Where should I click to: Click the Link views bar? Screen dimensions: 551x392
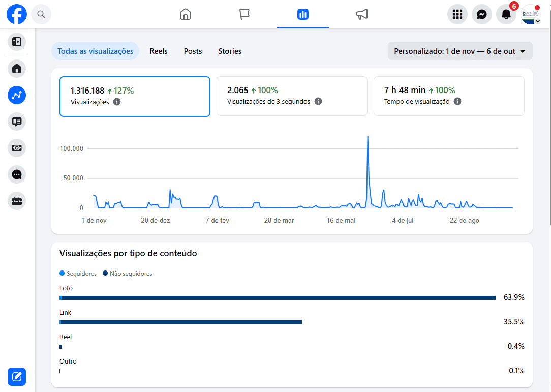point(180,322)
